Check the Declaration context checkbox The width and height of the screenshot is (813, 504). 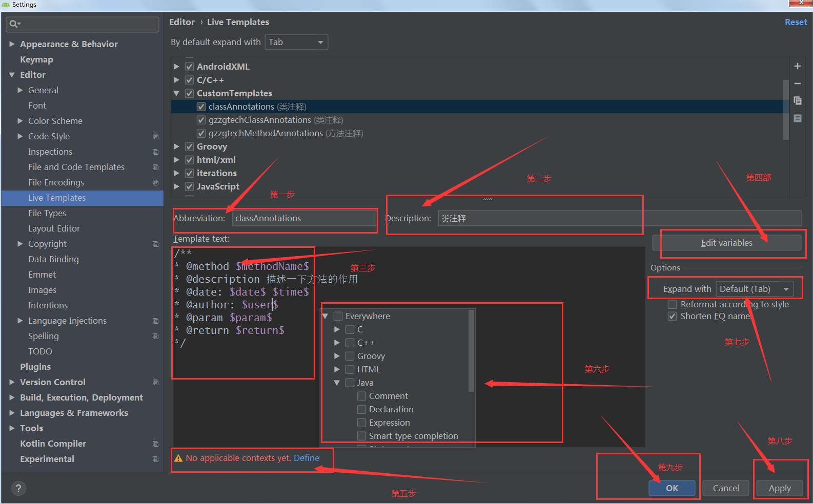pos(361,409)
